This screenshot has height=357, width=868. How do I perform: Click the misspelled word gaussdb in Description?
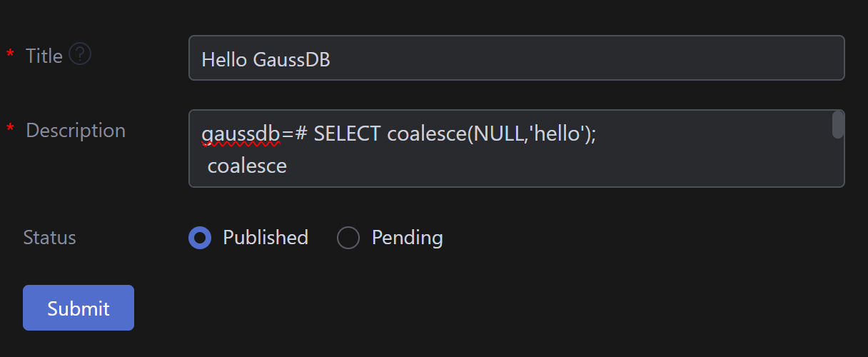240,134
